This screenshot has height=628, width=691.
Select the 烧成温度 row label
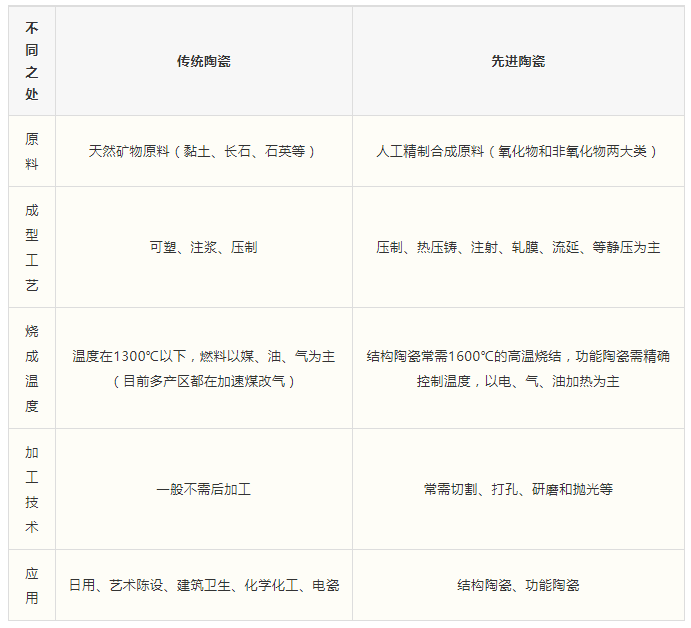coord(32,368)
